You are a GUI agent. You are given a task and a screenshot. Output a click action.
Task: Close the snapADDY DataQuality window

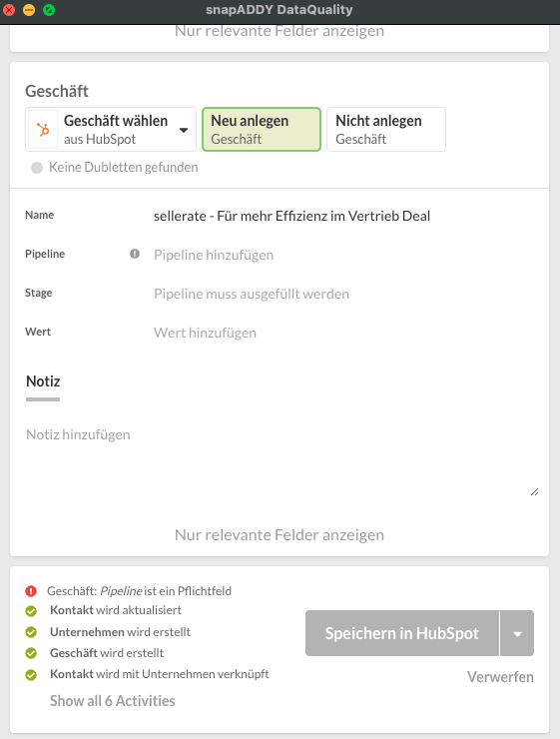pyautogui.click(x=9, y=9)
